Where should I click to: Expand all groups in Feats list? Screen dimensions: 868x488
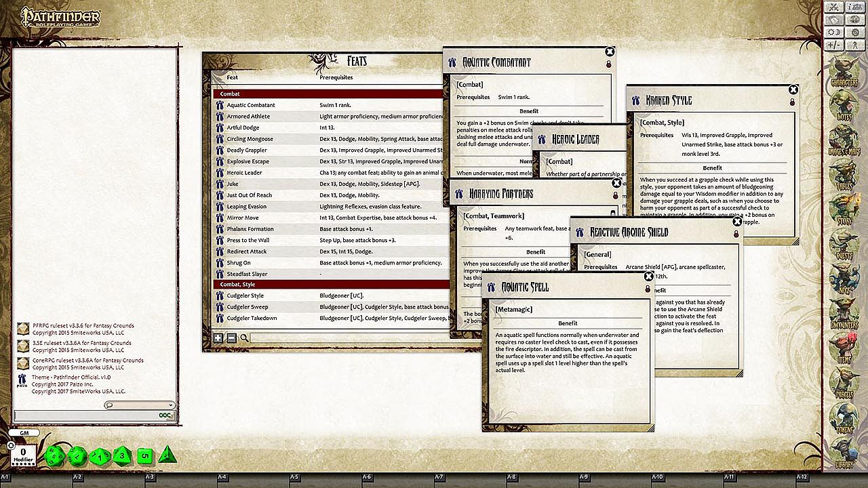pyautogui.click(x=218, y=338)
